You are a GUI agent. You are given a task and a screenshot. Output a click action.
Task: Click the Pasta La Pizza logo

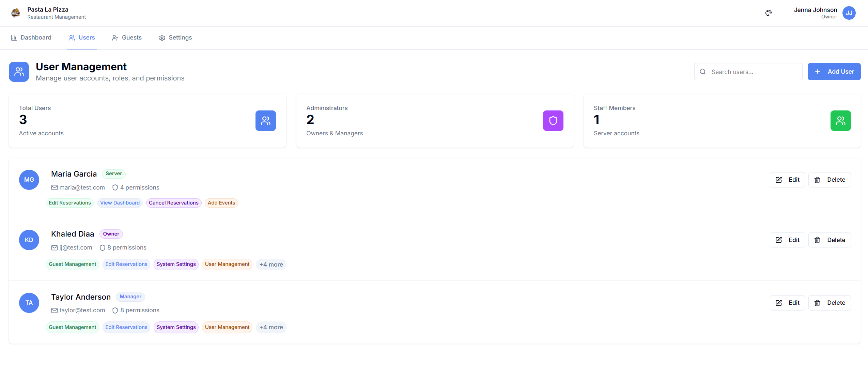(16, 13)
